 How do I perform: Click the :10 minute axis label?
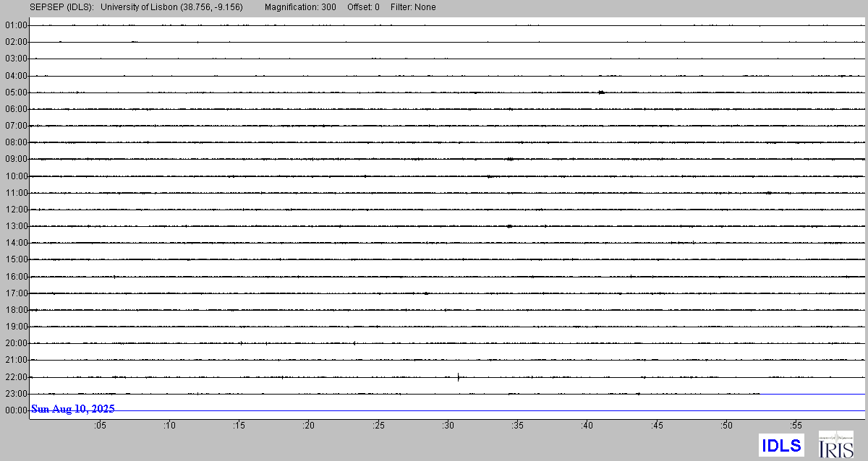tap(169, 426)
